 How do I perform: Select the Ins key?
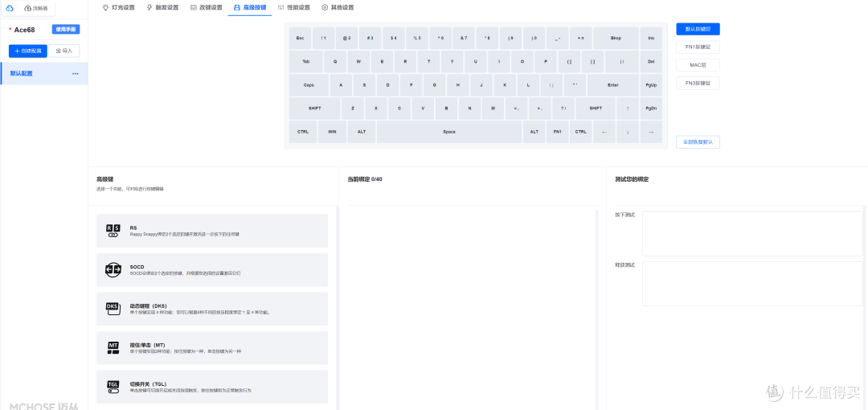(x=651, y=39)
